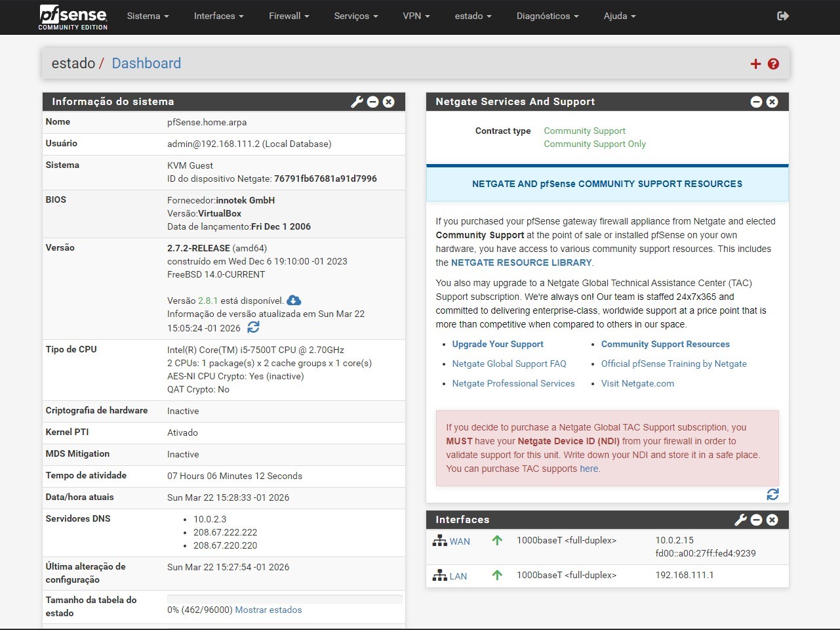Click the logout icon in top bar

pos(783,16)
